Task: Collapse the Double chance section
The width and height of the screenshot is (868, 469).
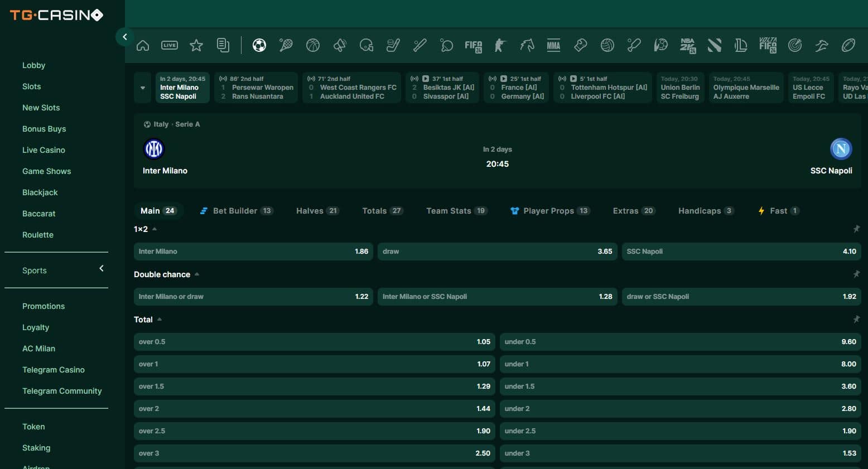Action: (x=197, y=274)
